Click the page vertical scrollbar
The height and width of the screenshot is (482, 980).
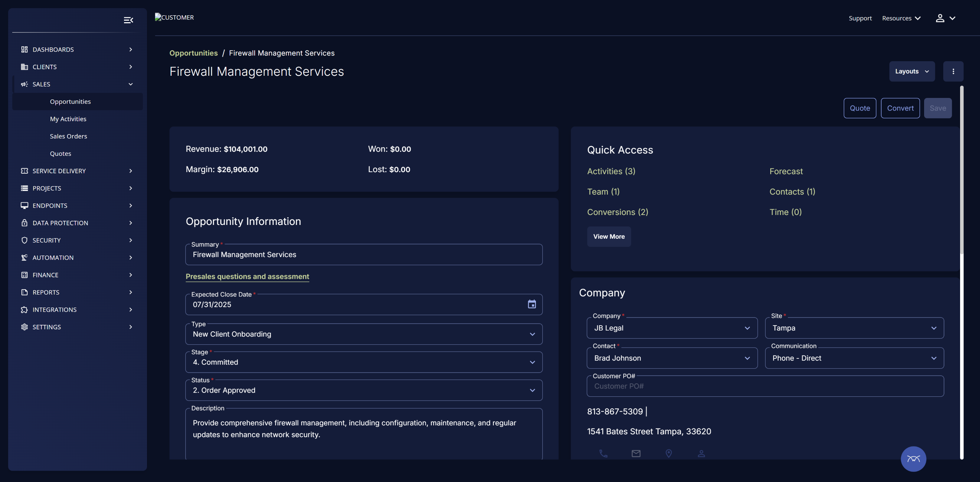(962, 170)
